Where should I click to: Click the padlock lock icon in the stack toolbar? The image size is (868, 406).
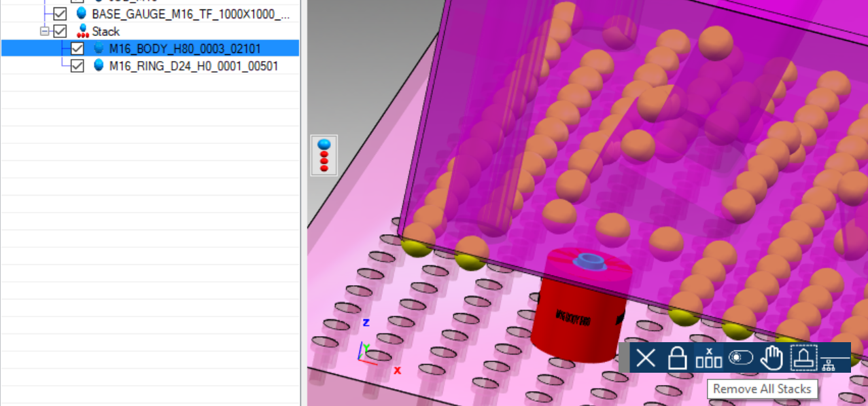[x=677, y=358]
